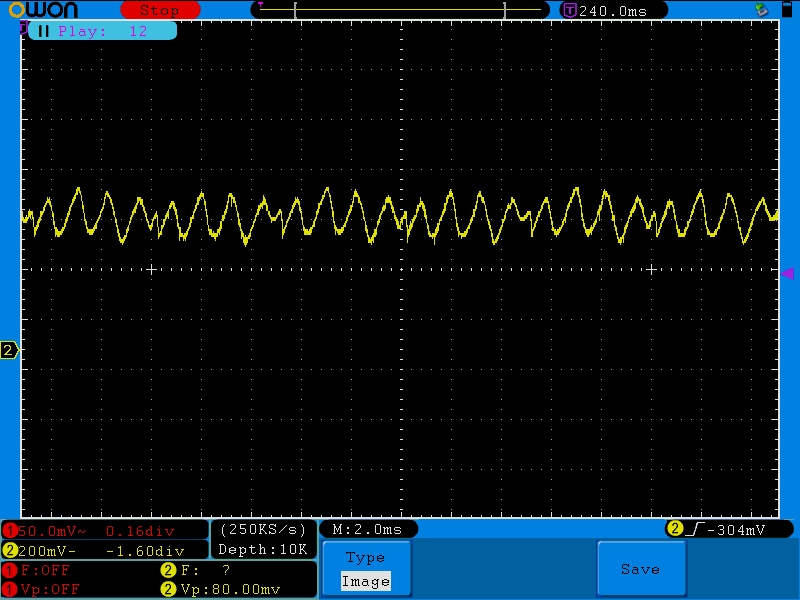Click the purple T marker on memory bar
This screenshot has width=800, height=600.
(261, 5)
